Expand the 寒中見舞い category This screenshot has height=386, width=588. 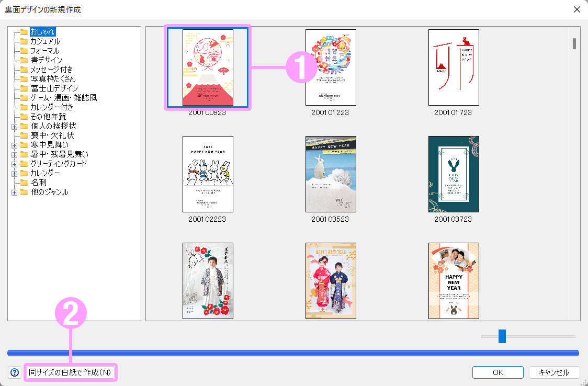click(x=15, y=145)
